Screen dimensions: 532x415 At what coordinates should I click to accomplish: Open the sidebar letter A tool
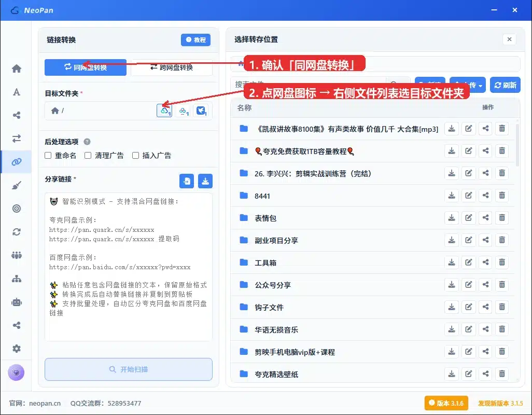16,92
